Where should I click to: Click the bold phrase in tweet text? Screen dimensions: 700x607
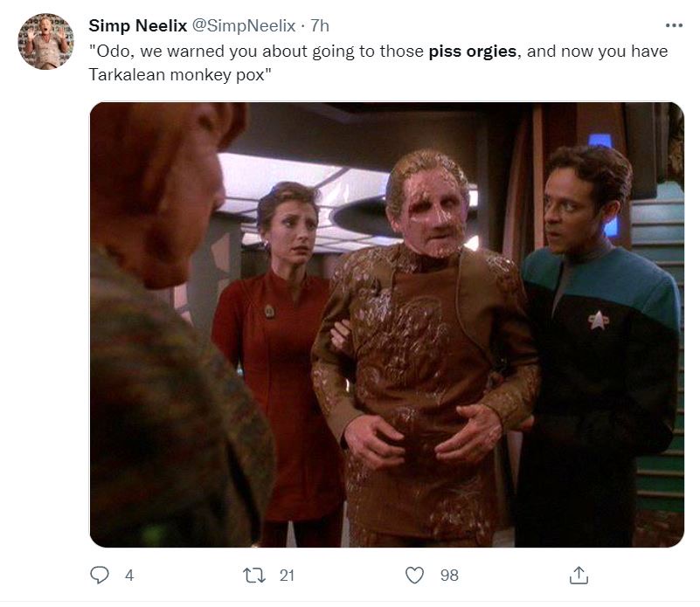point(472,52)
